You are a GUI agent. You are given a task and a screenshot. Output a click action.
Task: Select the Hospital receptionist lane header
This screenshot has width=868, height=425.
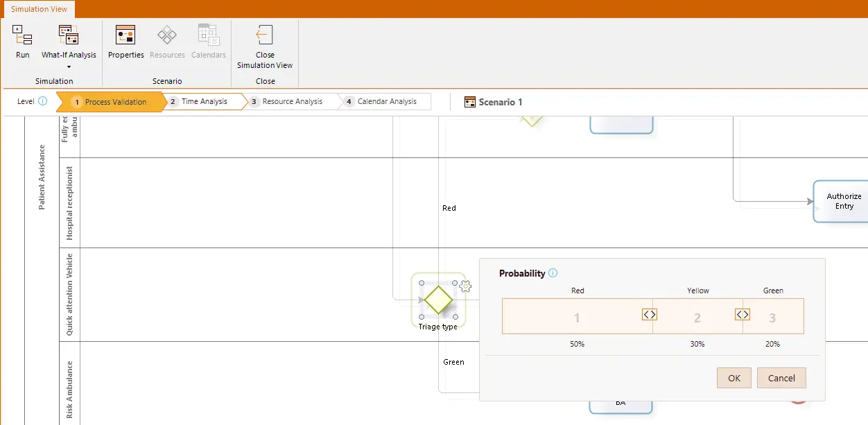click(70, 203)
